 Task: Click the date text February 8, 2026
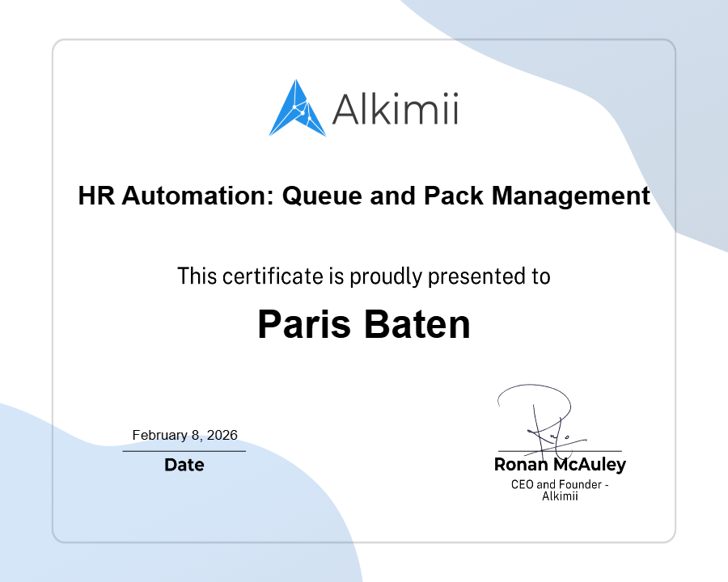coord(184,434)
